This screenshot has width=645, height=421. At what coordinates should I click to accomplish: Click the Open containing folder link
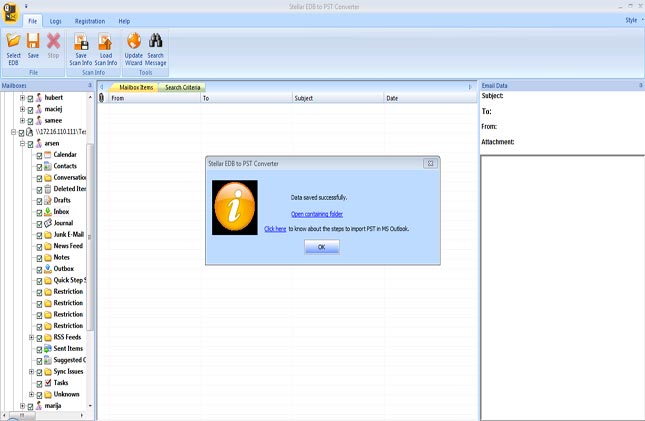pos(317,214)
